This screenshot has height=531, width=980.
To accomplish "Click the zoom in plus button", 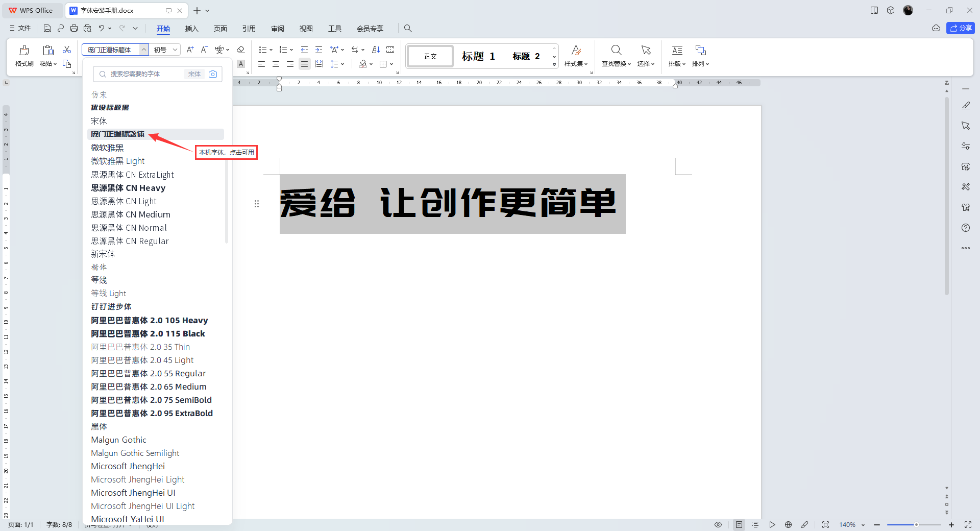I will coord(951,525).
